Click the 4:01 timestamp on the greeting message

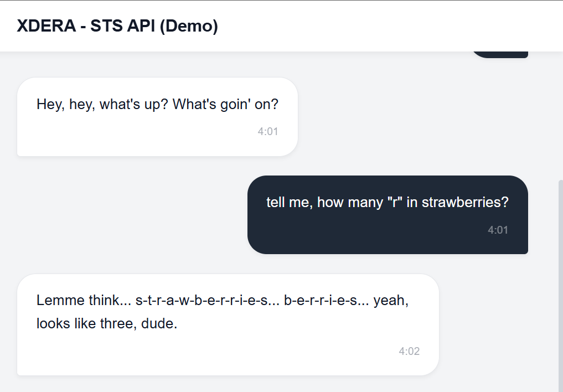tap(268, 131)
